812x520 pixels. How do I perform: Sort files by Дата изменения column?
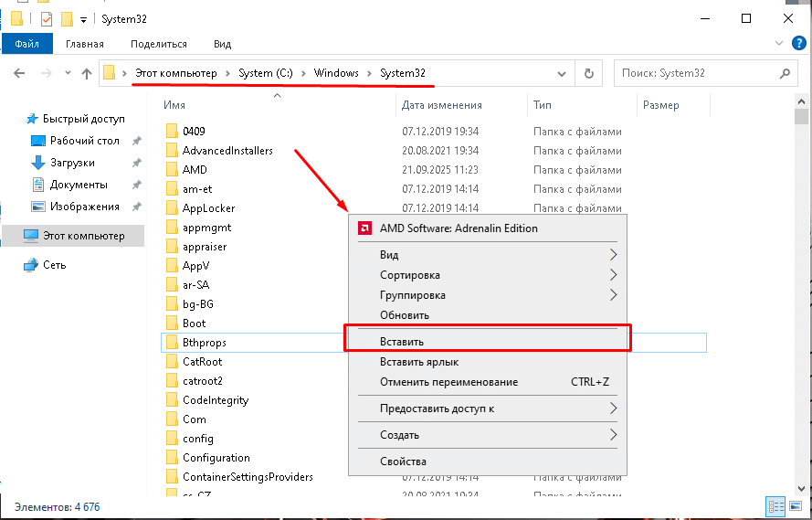point(442,105)
